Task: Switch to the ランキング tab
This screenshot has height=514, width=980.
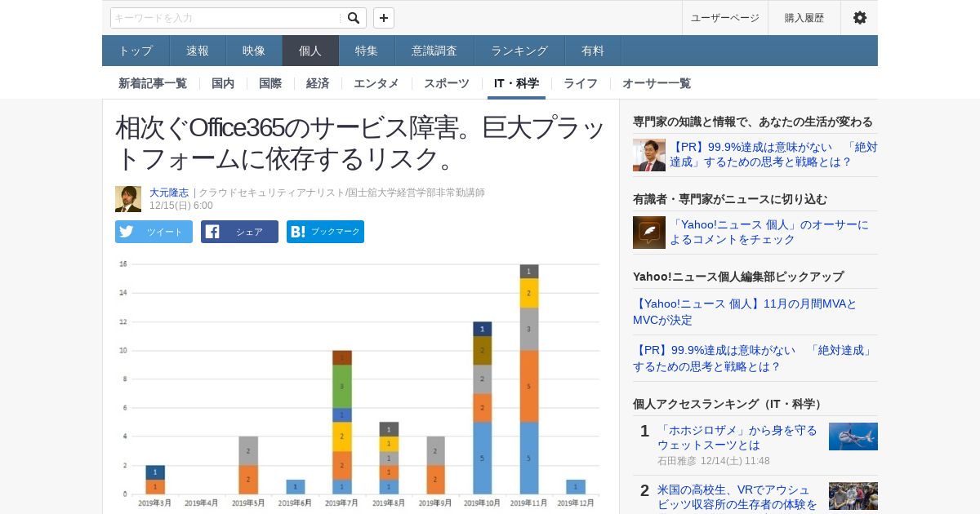Action: tap(519, 51)
